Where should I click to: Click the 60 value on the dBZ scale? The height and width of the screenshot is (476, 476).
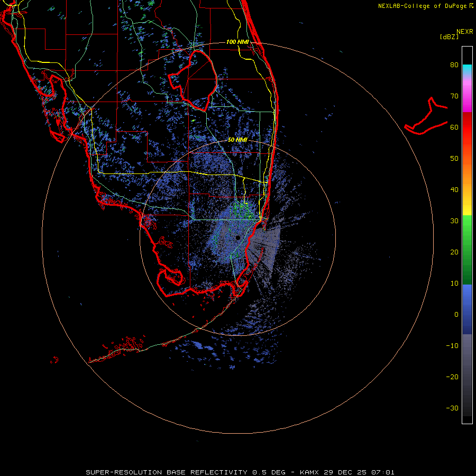click(x=454, y=127)
